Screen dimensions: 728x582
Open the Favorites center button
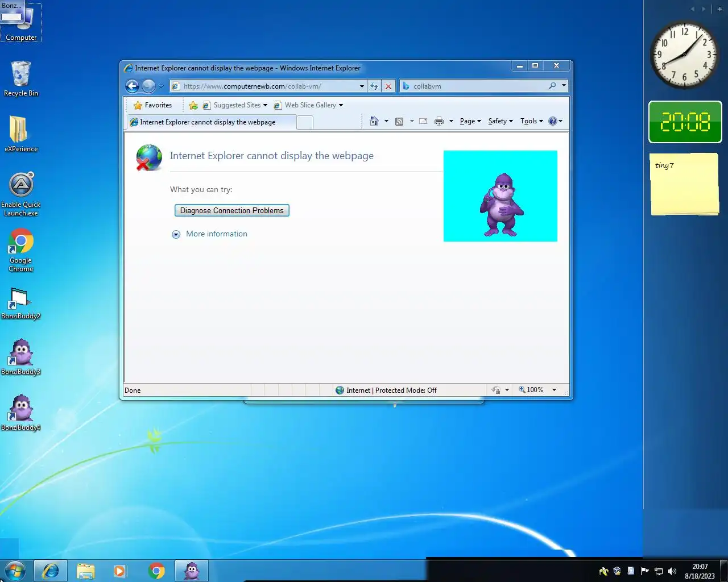point(152,105)
